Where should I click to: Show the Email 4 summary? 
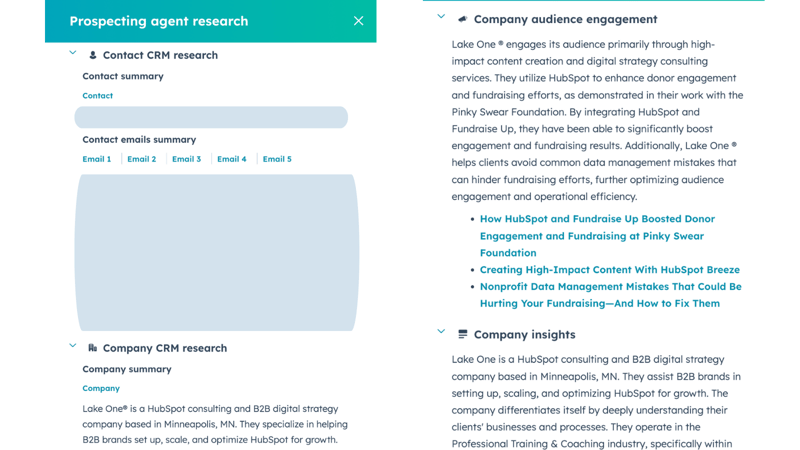(x=232, y=159)
